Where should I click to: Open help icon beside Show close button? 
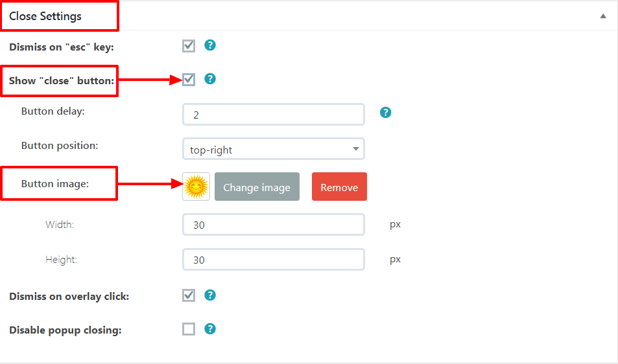click(x=210, y=79)
